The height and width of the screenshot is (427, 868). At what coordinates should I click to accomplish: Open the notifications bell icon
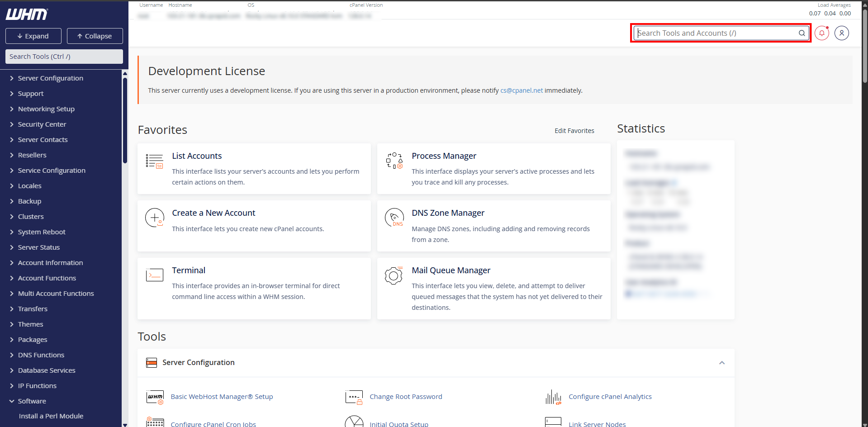pyautogui.click(x=822, y=33)
